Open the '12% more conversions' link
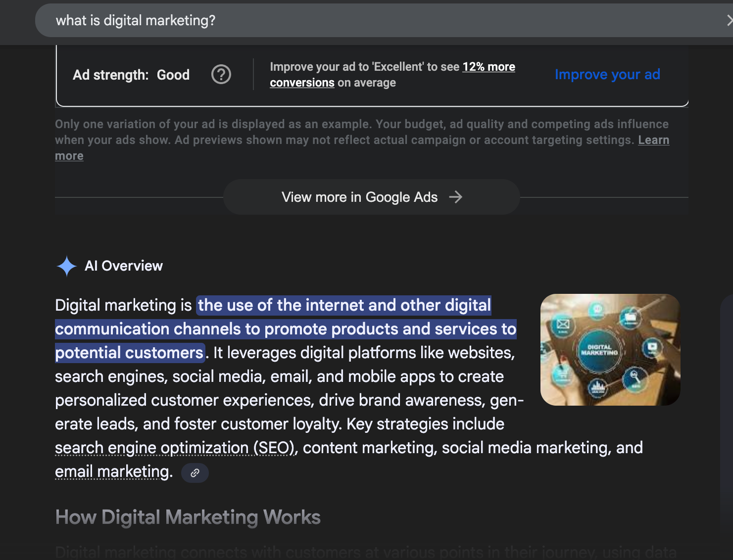Viewport: 733px width, 560px height. tap(392, 75)
